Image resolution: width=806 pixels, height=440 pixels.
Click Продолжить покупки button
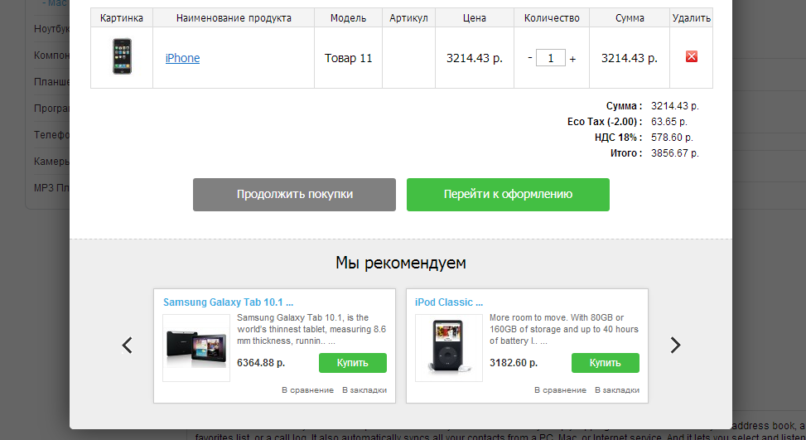point(295,194)
